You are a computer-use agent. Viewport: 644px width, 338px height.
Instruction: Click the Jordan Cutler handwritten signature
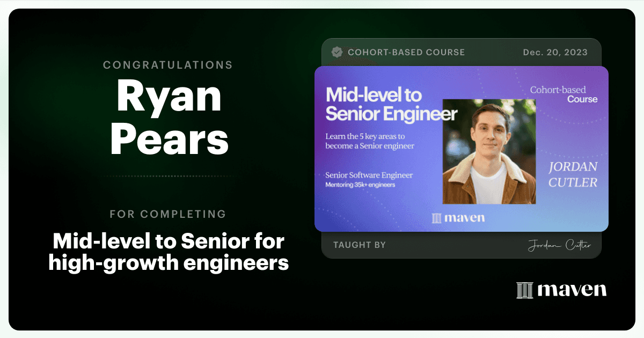pos(559,245)
